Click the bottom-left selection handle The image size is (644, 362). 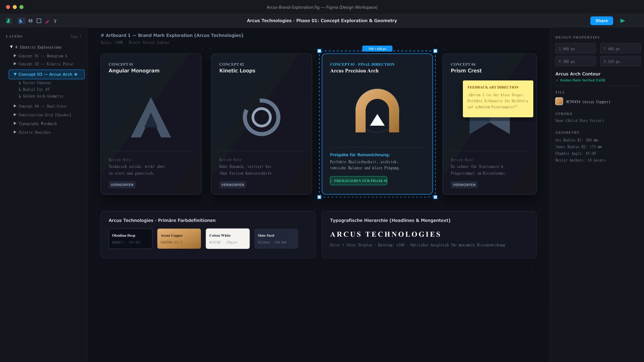coord(319,197)
